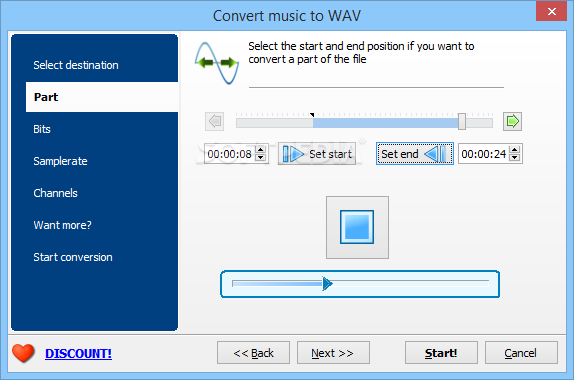This screenshot has width=574, height=380.
Task: Click the Start! button
Action: pos(441,353)
